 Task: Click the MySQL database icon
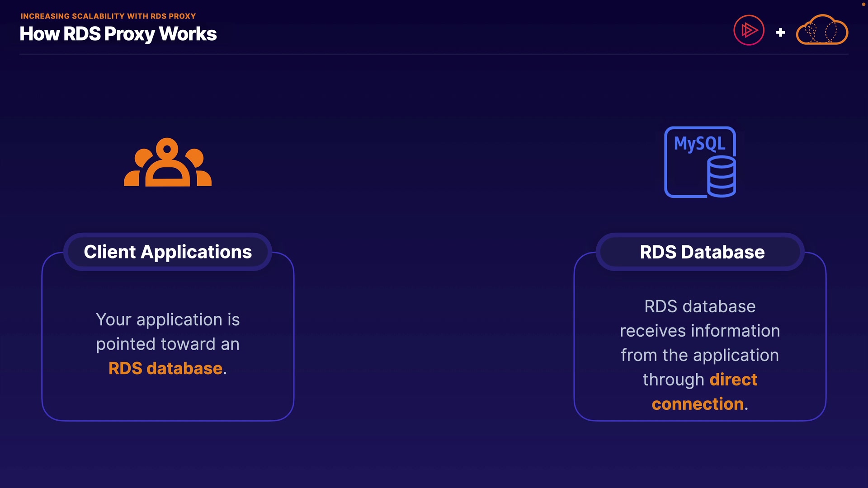(699, 162)
